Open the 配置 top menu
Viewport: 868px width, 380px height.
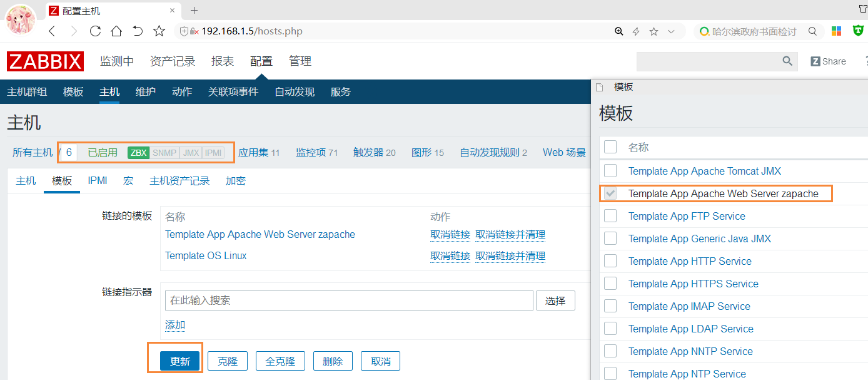tap(261, 61)
